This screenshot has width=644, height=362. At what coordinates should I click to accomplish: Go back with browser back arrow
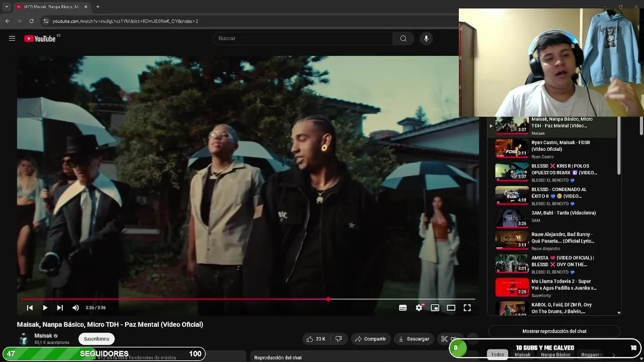(x=7, y=21)
